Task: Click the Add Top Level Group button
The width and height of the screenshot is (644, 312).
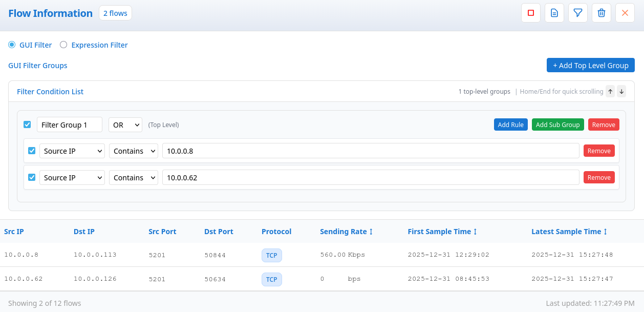Action: 590,65
